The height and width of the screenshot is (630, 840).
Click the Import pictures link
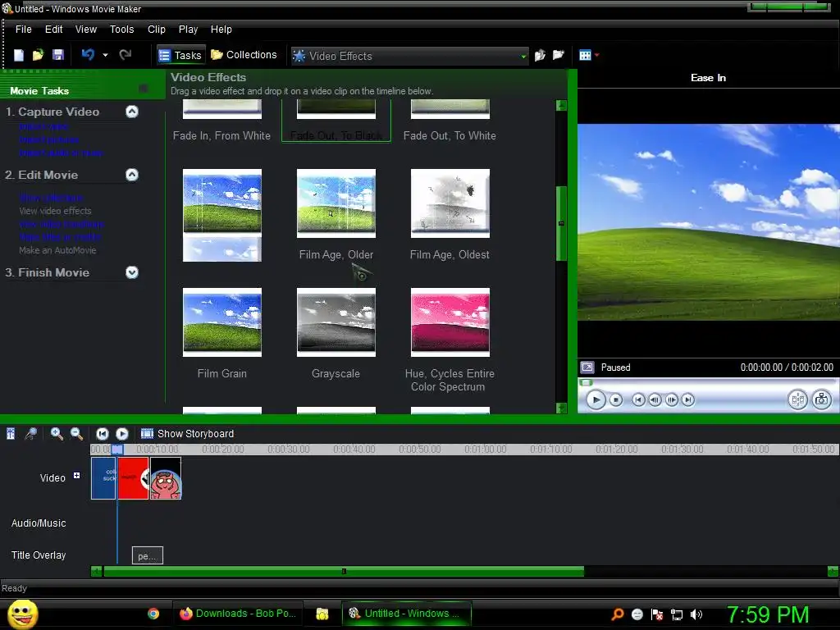tap(49, 139)
